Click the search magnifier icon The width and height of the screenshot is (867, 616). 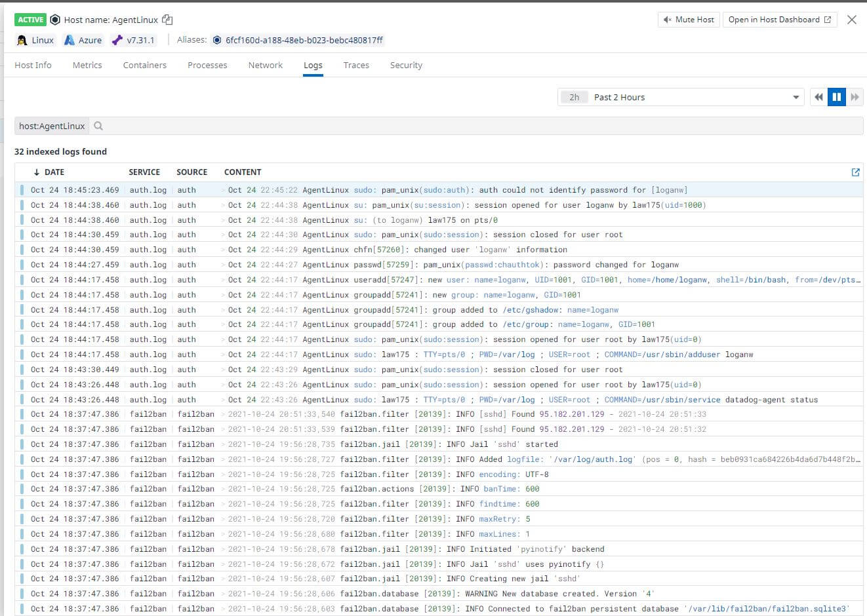pyautogui.click(x=98, y=126)
